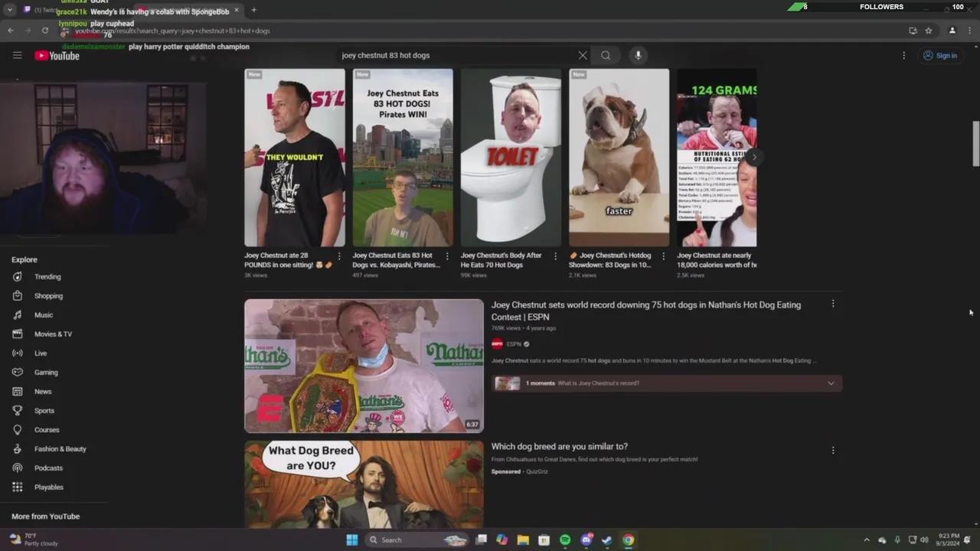
Task: Open options for 'Eats 83 Hot Dogs vs. Kobayashi' Short
Action: click(447, 256)
